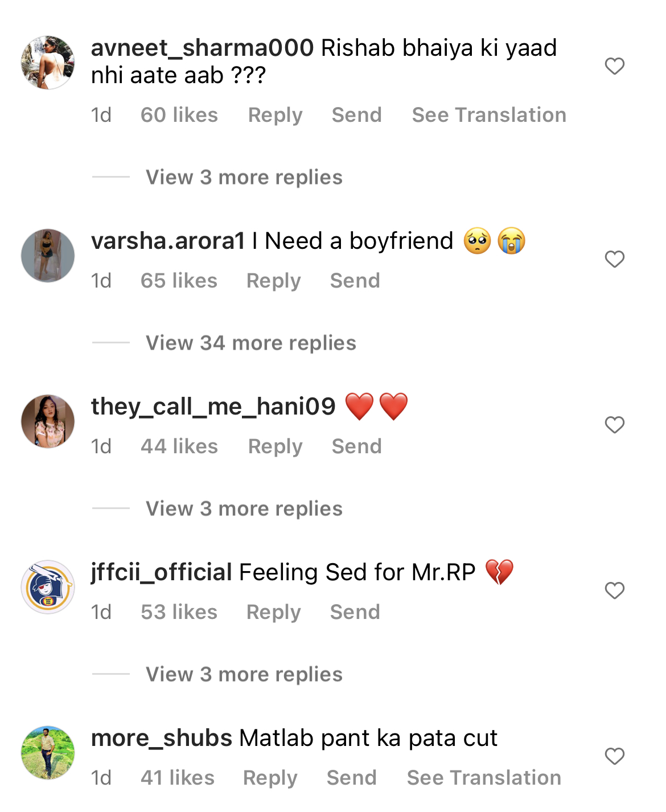Screen dimensions: 666x812
Task: Translate avneet_sharma000's Rishab bhaiya comment
Action: [488, 114]
